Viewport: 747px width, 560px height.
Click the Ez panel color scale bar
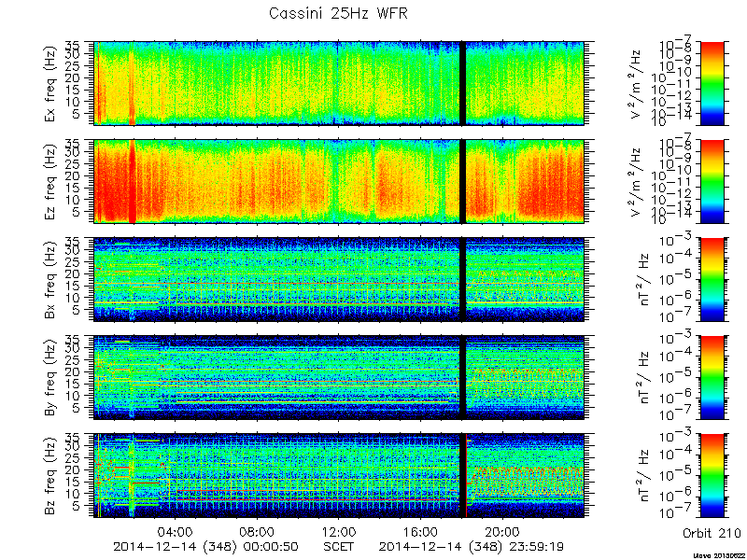click(x=712, y=181)
